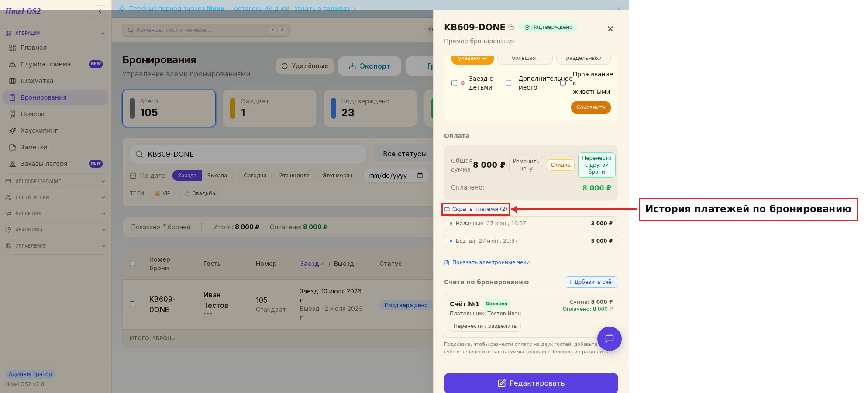Expand the Ценообразование sidebar section
The width and height of the screenshot is (868, 393).
55,181
